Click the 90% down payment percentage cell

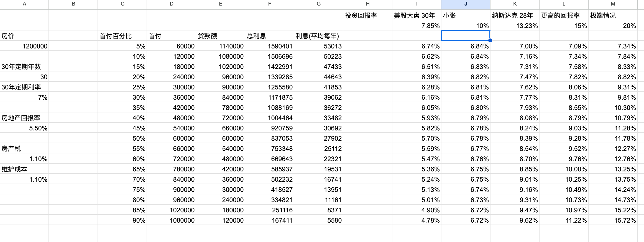click(x=122, y=220)
